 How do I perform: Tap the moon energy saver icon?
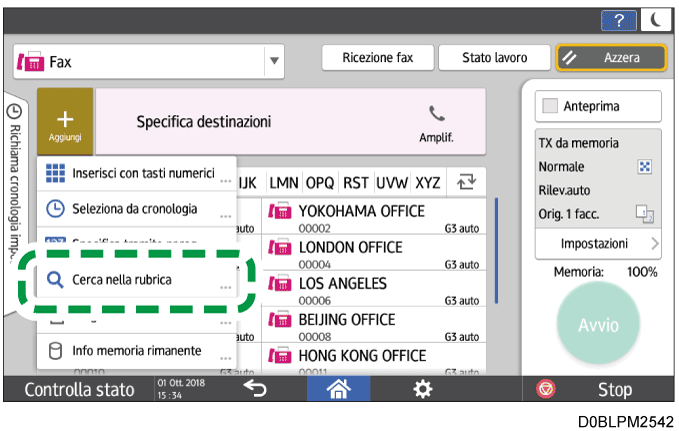656,19
